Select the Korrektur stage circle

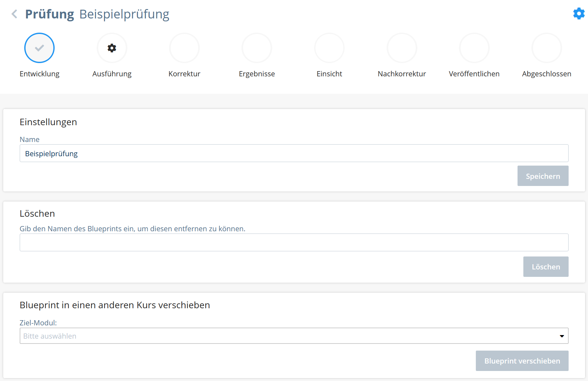[184, 48]
